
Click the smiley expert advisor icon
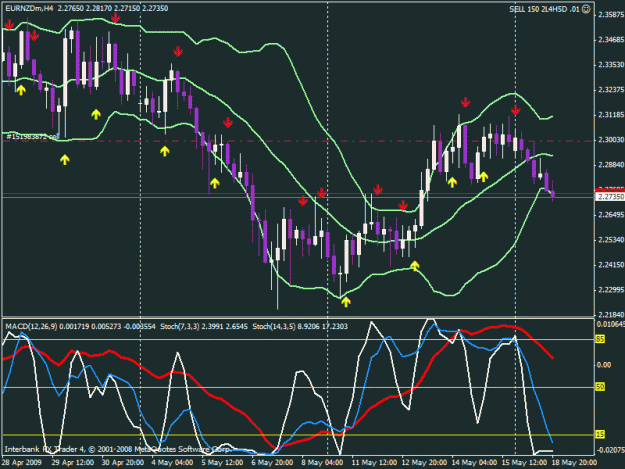586,9
